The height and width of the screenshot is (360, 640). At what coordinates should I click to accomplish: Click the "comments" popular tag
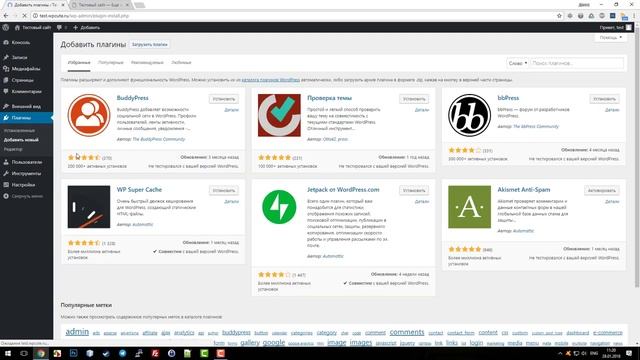pos(407,332)
